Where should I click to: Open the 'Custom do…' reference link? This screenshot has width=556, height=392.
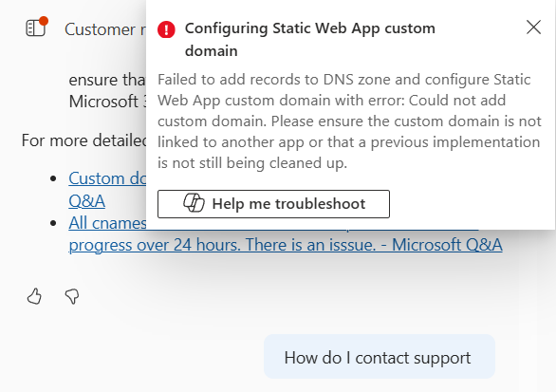pyautogui.click(x=107, y=178)
